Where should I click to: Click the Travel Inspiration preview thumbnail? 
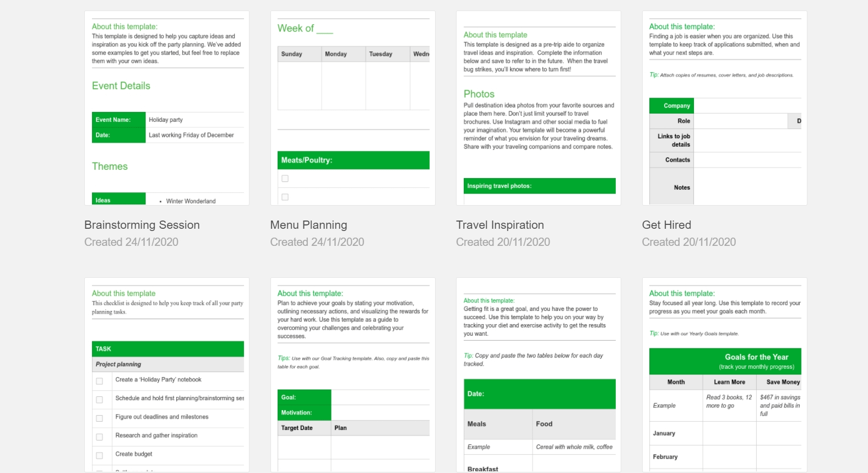click(x=539, y=108)
